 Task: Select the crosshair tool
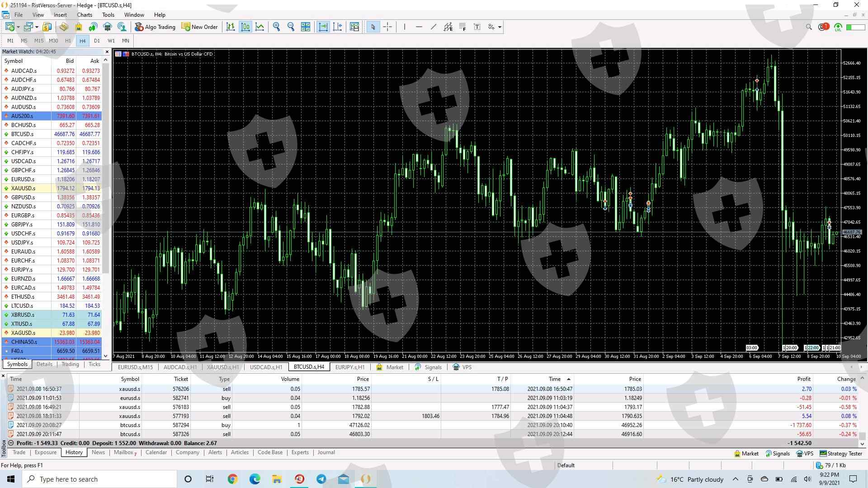point(387,27)
